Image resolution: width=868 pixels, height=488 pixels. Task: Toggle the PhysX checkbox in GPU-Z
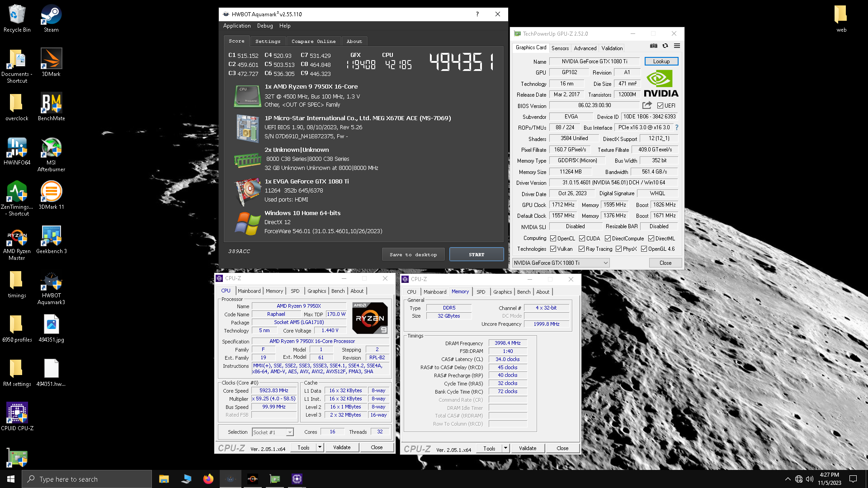618,249
